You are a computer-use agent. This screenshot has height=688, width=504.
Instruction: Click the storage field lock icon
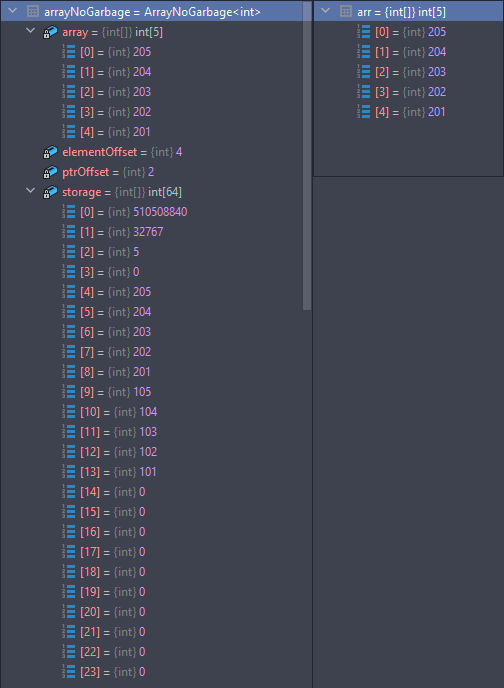50,192
